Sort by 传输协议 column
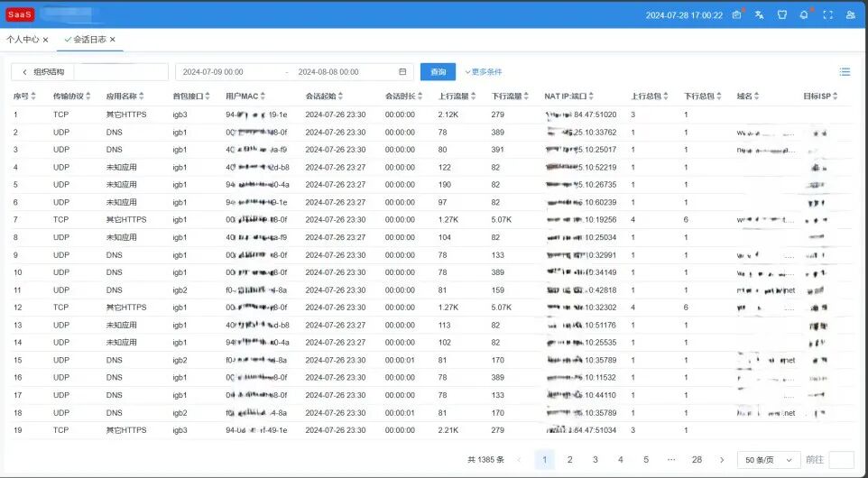Viewport: 868px width, 478px height. click(88, 97)
